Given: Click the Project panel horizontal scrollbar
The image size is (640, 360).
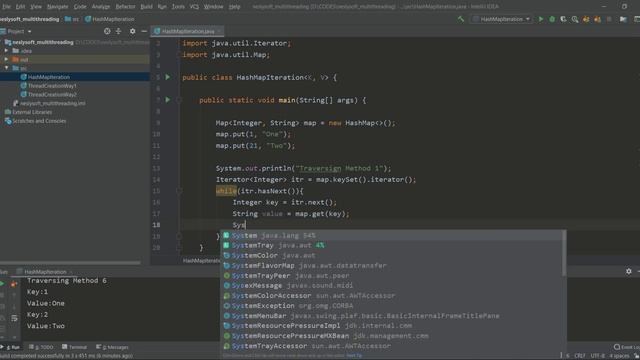Looking at the screenshot, I should pyautogui.click(x=70, y=263).
